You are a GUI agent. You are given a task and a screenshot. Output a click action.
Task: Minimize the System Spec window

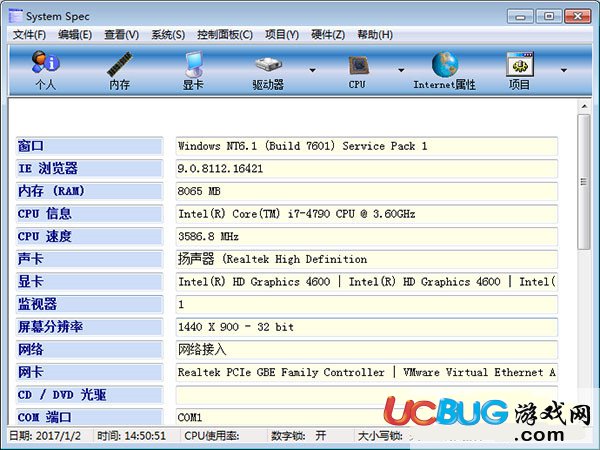click(520, 16)
